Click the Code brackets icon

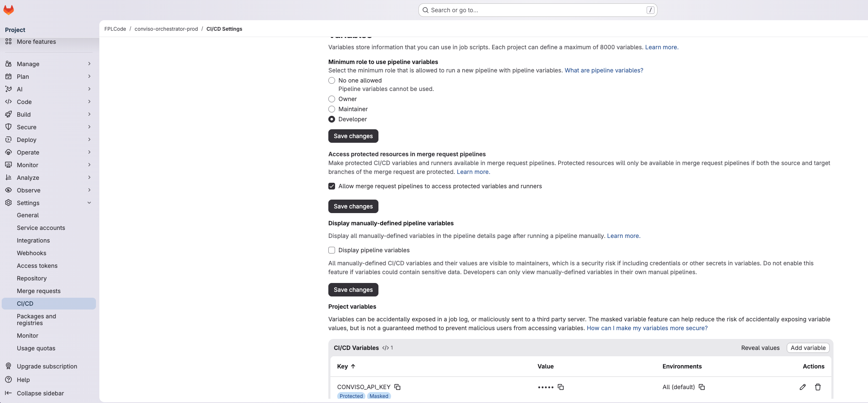pyautogui.click(x=8, y=102)
